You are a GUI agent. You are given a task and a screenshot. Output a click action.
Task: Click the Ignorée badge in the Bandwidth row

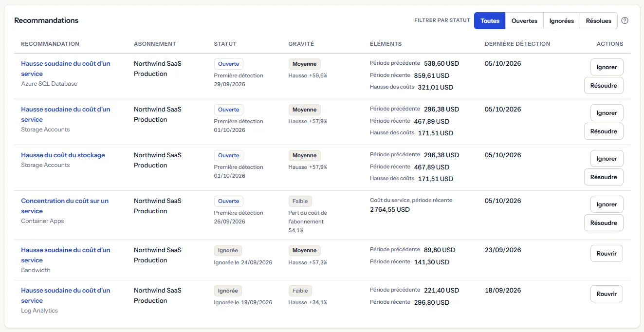(228, 251)
